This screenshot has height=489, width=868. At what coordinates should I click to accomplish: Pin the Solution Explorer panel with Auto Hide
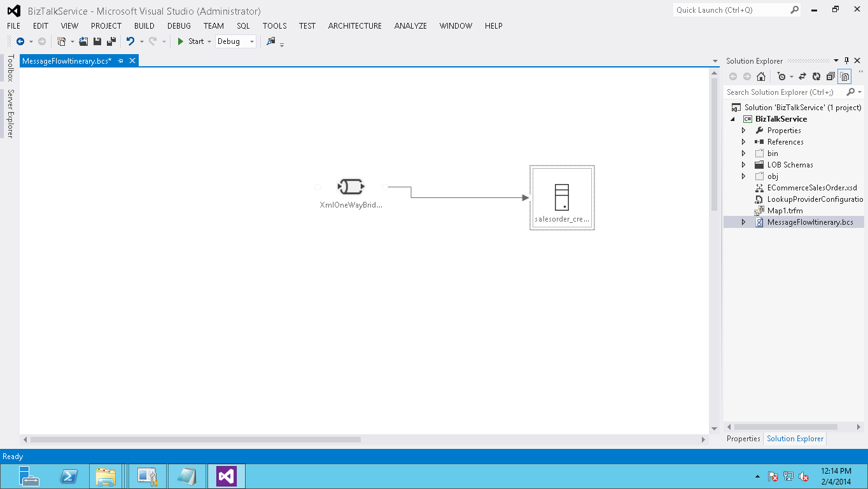point(846,61)
